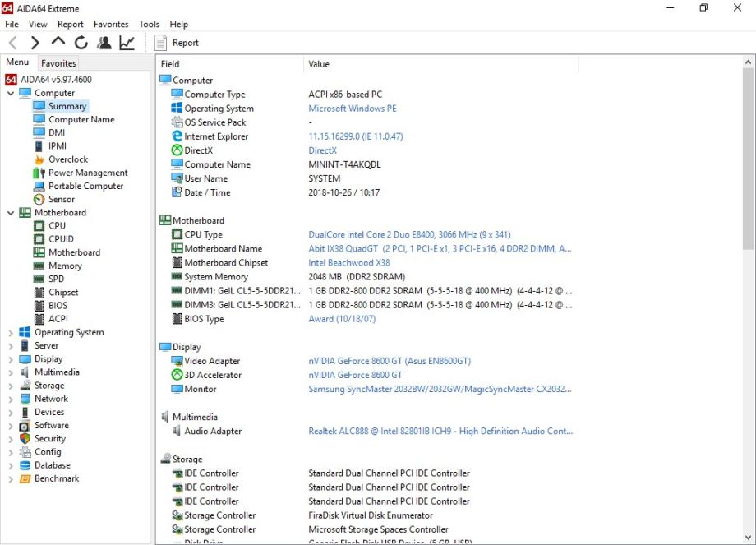
Task: Open Power Management tree item
Action: click(x=88, y=173)
